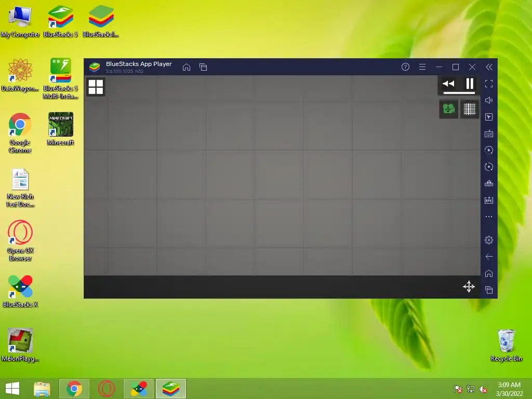Switch to BlueStacks App Player taskbar button

pos(170,389)
